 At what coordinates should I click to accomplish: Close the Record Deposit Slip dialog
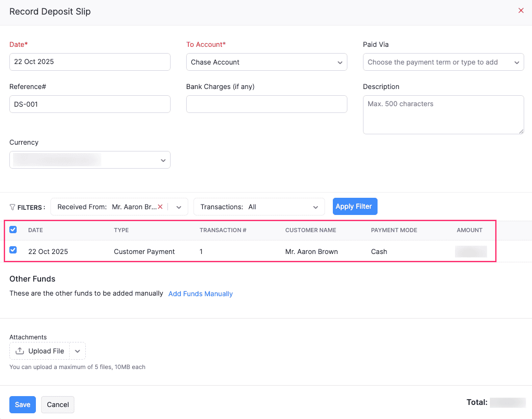click(x=521, y=11)
